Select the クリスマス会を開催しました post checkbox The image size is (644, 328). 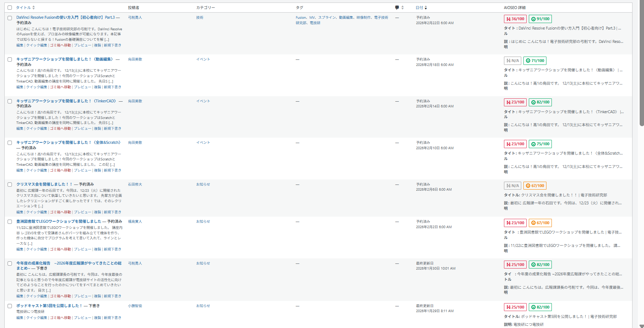(10, 185)
